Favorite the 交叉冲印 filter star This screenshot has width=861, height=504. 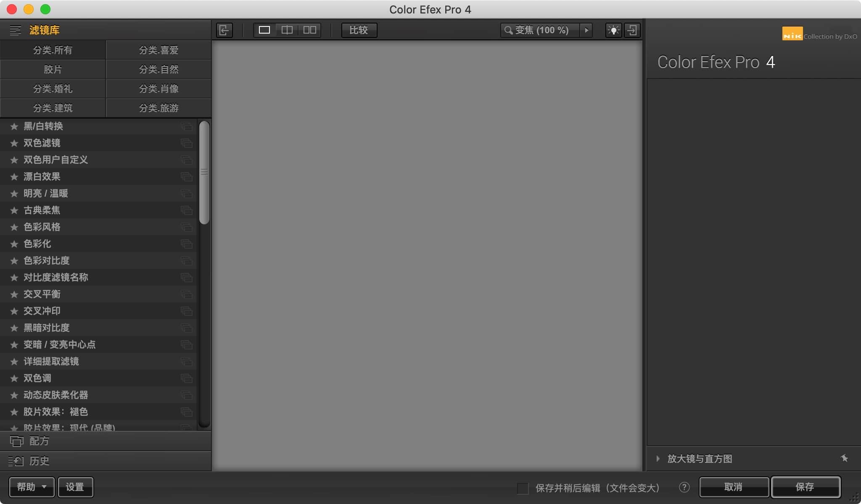14,311
